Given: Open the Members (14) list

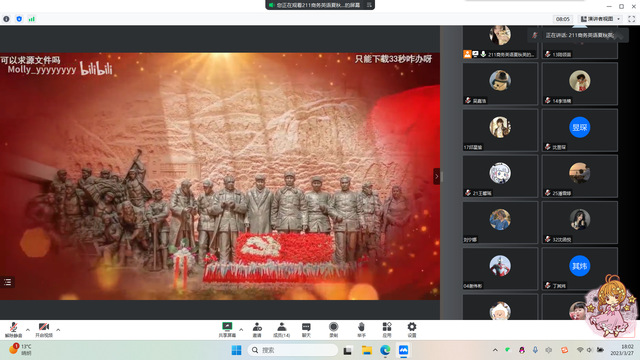Looking at the screenshot, I should coord(282,330).
